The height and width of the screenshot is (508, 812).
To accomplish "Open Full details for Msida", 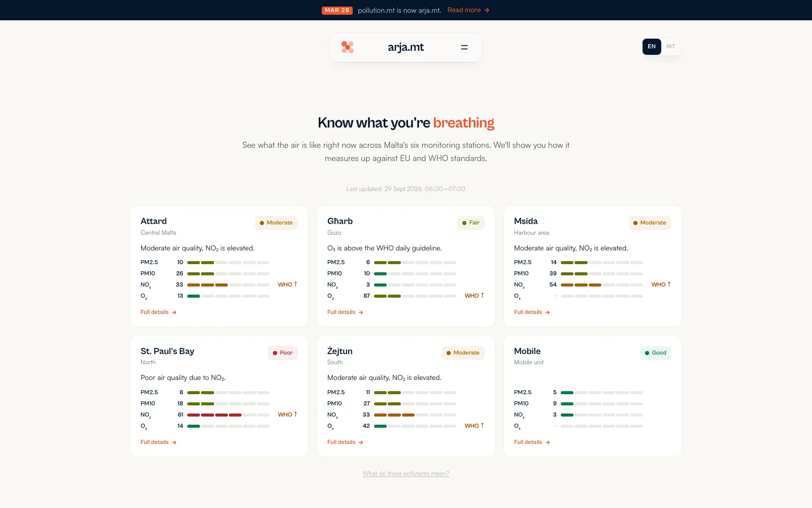I will [x=532, y=312].
